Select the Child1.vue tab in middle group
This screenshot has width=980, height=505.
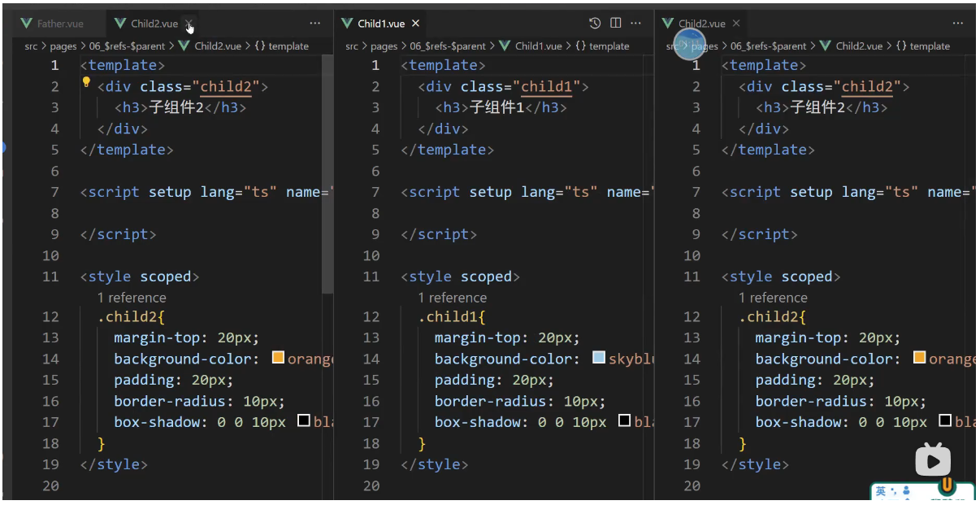[381, 24]
